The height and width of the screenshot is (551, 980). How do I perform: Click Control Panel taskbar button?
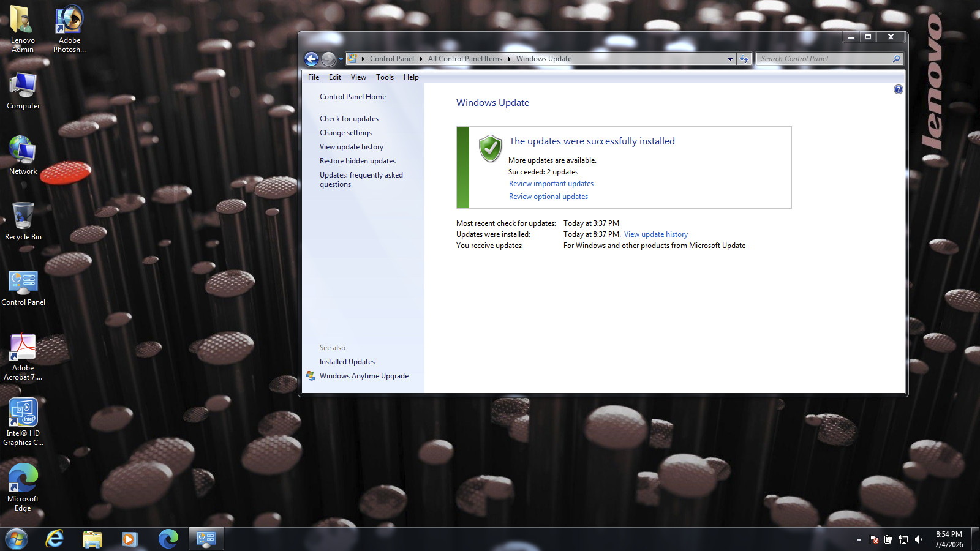click(206, 539)
